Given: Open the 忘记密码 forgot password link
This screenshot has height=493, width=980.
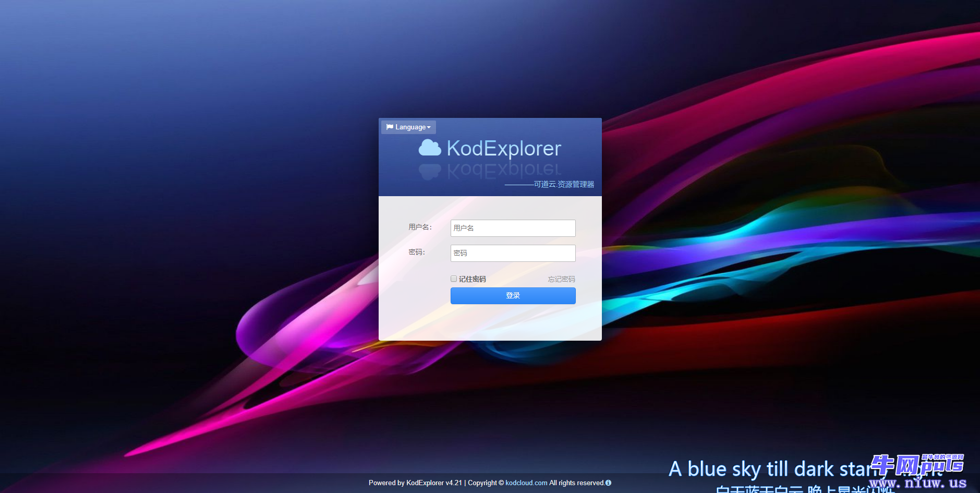Looking at the screenshot, I should tap(561, 279).
